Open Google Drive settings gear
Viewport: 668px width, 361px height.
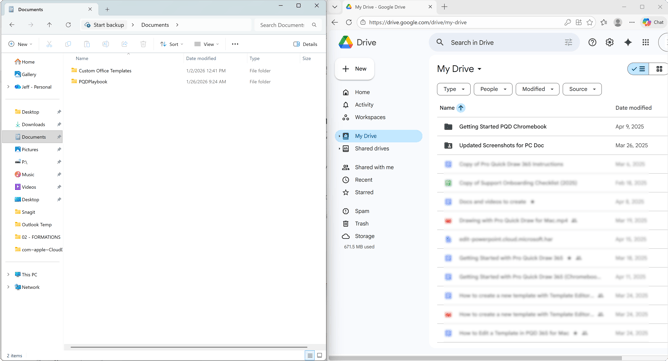[x=610, y=42]
